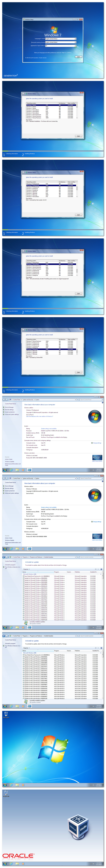Open Windows Update in Windows 7 Professional System window
The width and height of the screenshot is (106, 868).
9,462
